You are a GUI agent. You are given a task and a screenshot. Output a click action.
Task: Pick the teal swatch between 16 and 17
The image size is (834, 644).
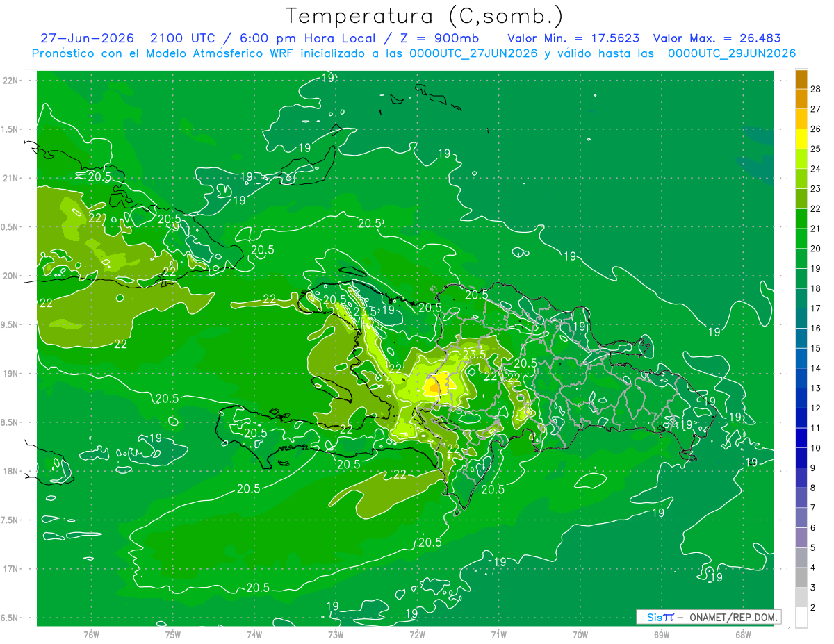(801, 318)
